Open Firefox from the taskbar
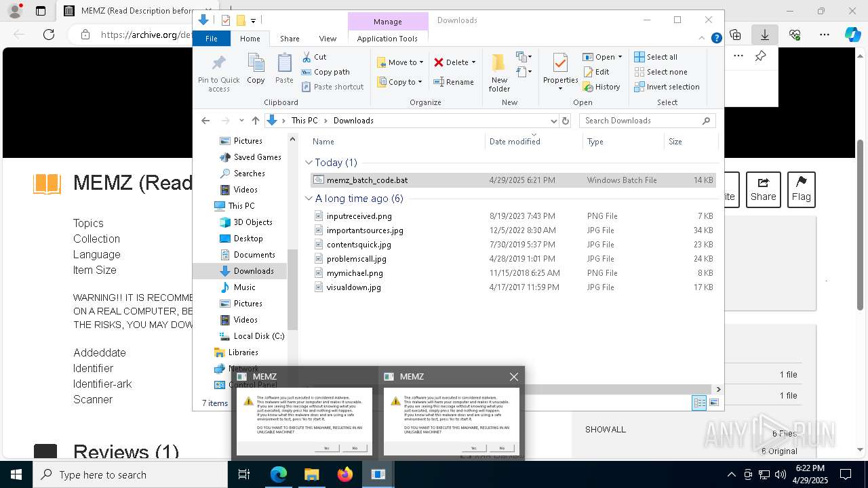 tap(345, 474)
